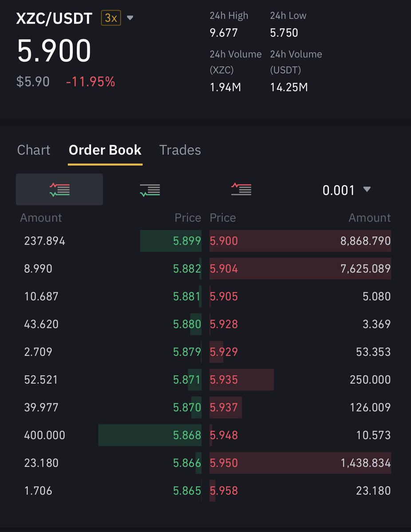Select bid price 5.879
The height and width of the screenshot is (532, 411).
coord(187,352)
